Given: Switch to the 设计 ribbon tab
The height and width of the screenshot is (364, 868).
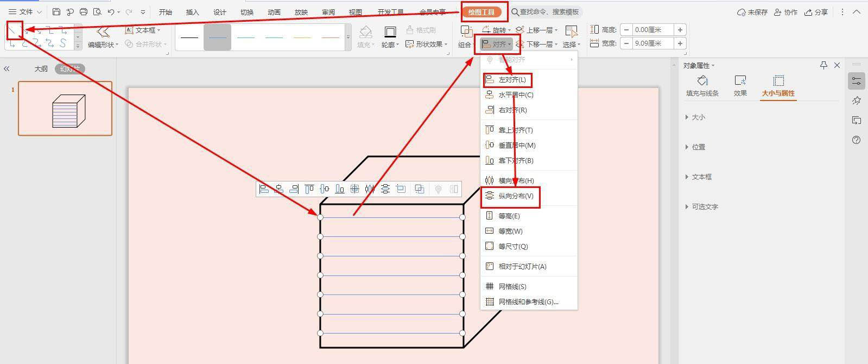Looking at the screenshot, I should (220, 12).
